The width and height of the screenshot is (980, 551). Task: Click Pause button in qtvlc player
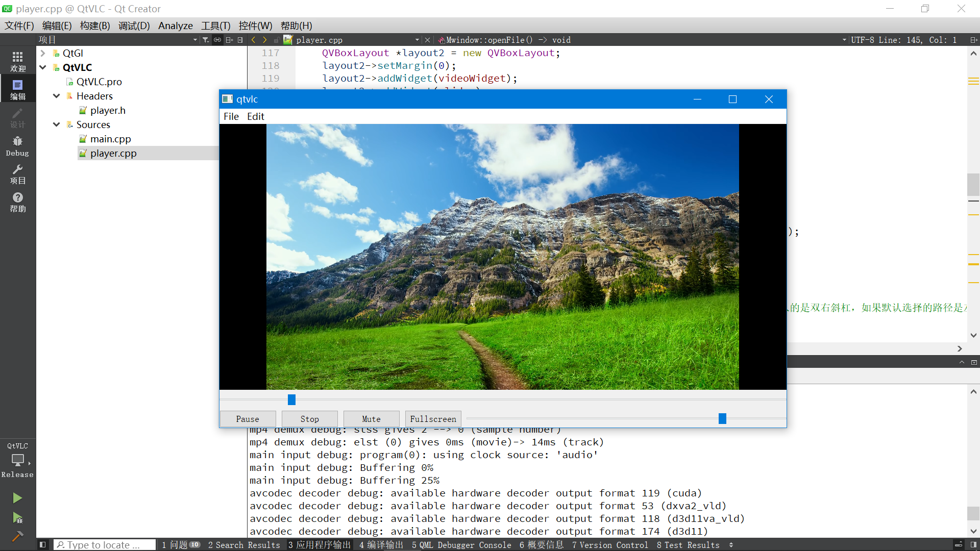click(x=248, y=418)
